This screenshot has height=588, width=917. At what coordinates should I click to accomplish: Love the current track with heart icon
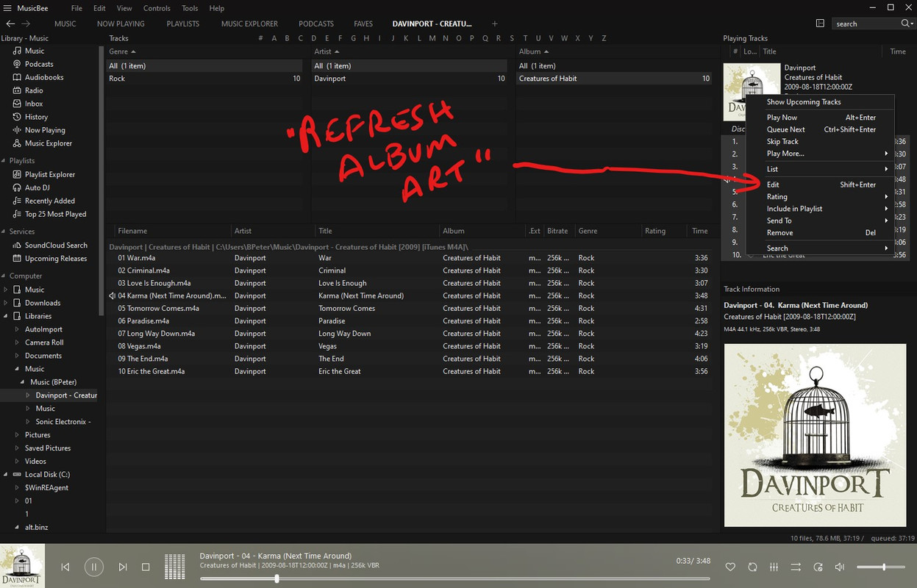coord(730,567)
